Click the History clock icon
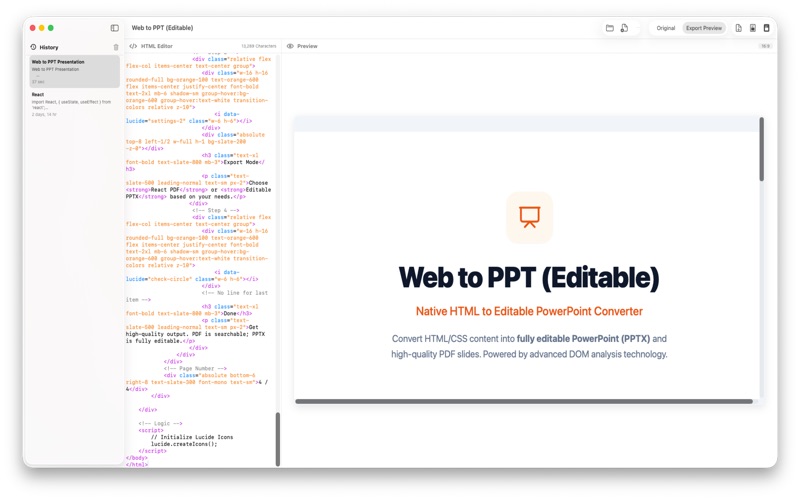This screenshot has width=800, height=500. 33,47
